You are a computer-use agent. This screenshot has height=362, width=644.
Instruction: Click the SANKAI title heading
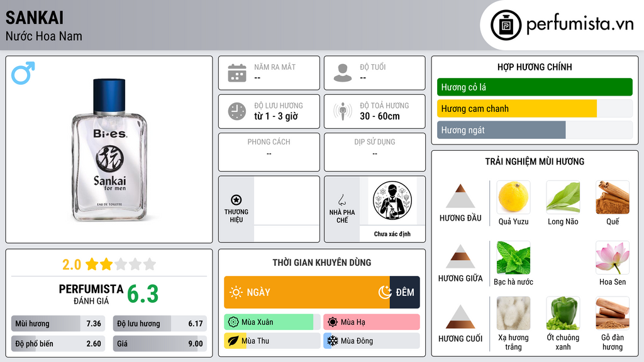35,18
